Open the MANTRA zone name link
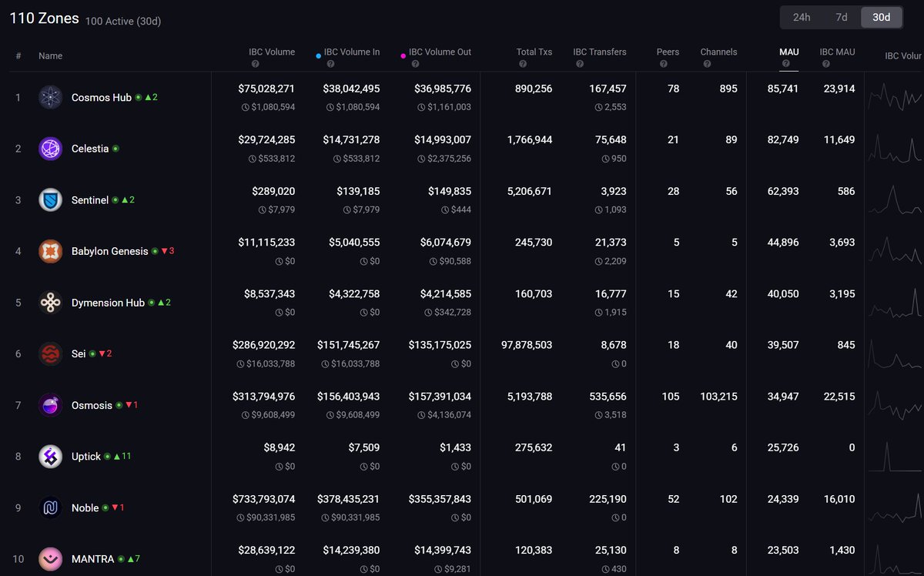The image size is (924, 576). [x=93, y=559]
